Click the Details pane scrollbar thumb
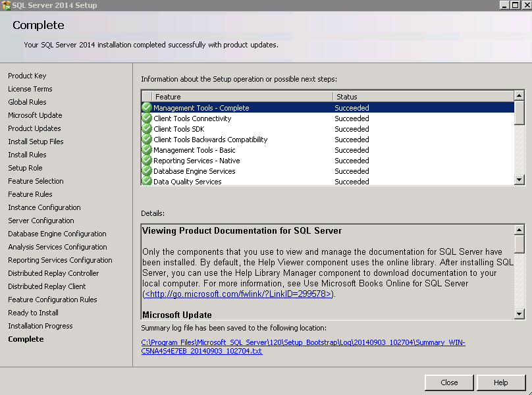This screenshot has height=395, width=532. [519, 244]
